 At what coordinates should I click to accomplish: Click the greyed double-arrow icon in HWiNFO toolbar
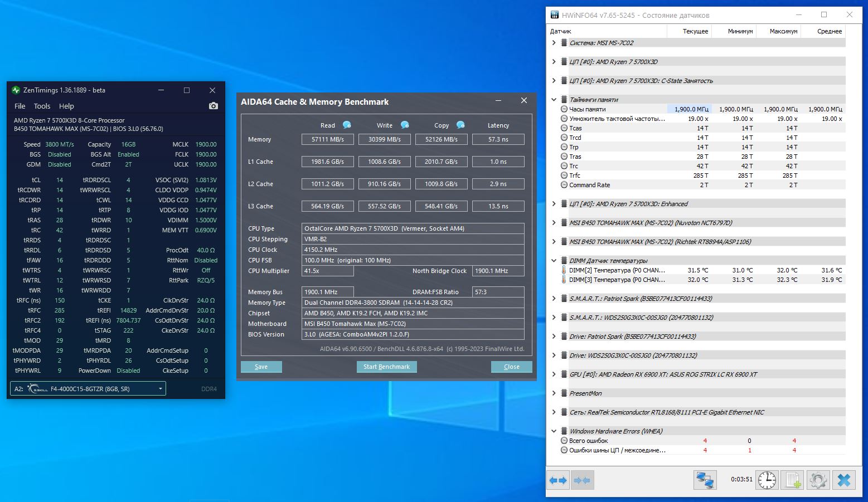[x=582, y=480]
